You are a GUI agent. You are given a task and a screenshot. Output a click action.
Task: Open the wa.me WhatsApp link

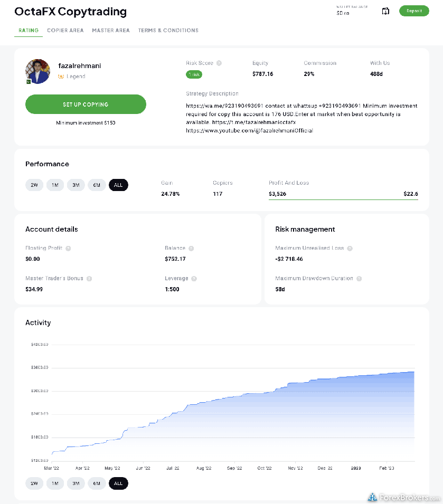click(224, 106)
